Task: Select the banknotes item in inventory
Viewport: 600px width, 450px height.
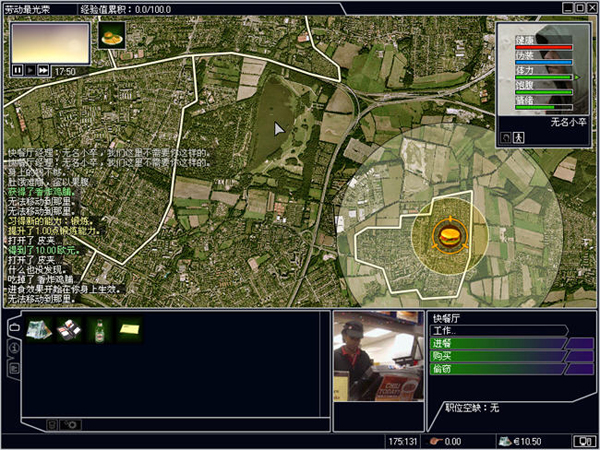Action: [39, 329]
